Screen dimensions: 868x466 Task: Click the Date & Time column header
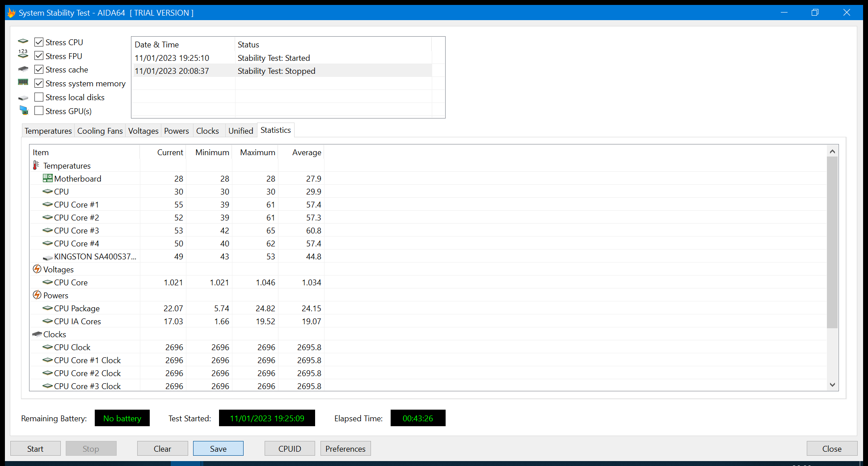click(x=183, y=45)
